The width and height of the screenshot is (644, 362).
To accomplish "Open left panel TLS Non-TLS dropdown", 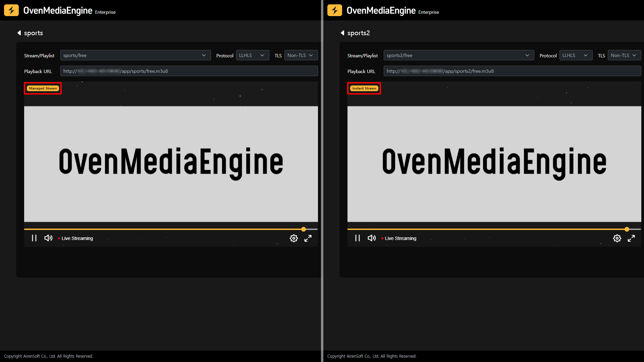I will point(301,55).
